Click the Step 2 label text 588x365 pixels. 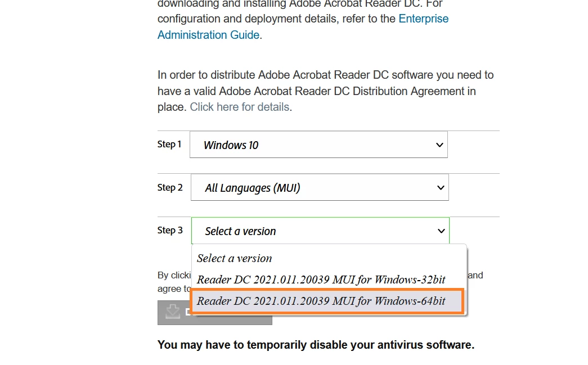click(170, 187)
